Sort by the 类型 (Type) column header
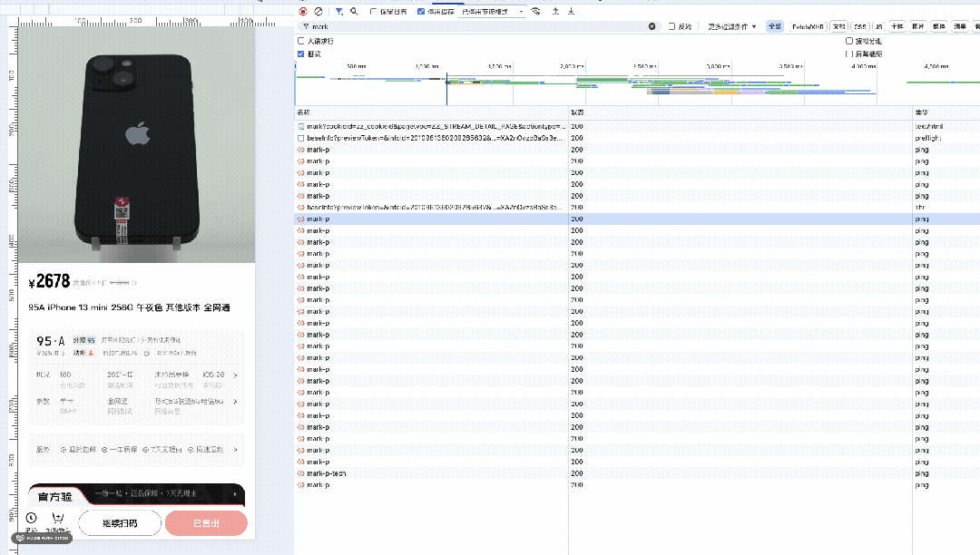Image resolution: width=980 pixels, height=555 pixels. point(946,112)
